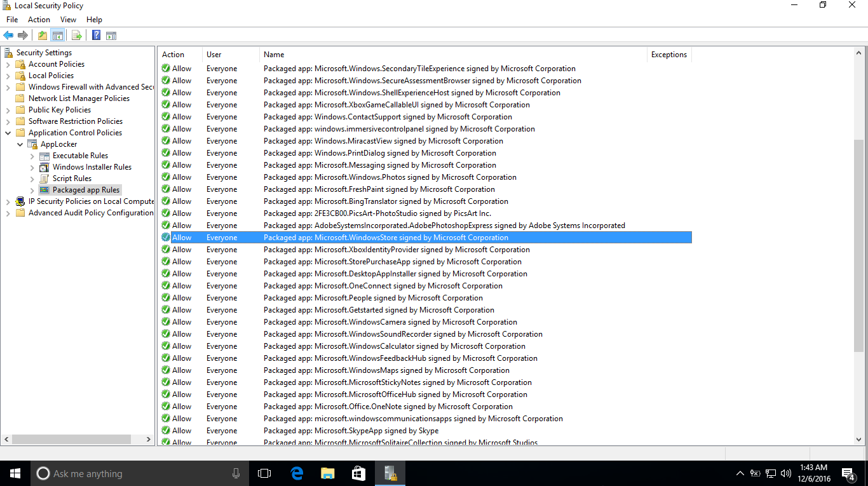This screenshot has height=486, width=868.
Task: Open the View menu
Action: click(x=68, y=20)
